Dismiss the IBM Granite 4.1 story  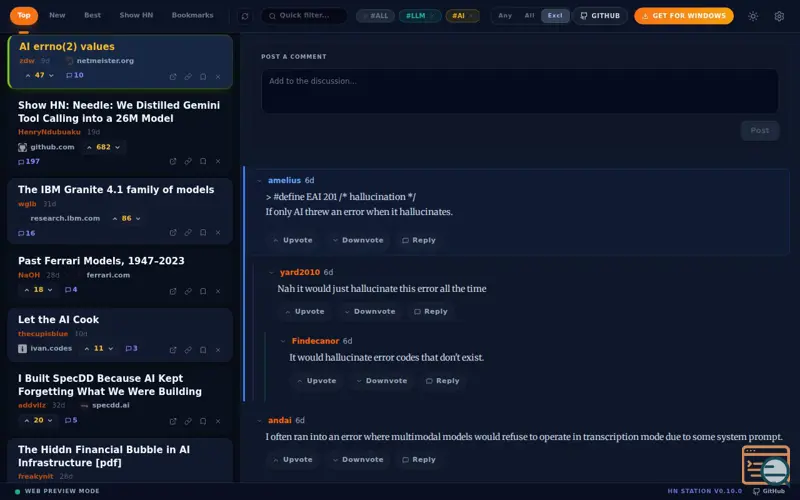[x=218, y=233]
